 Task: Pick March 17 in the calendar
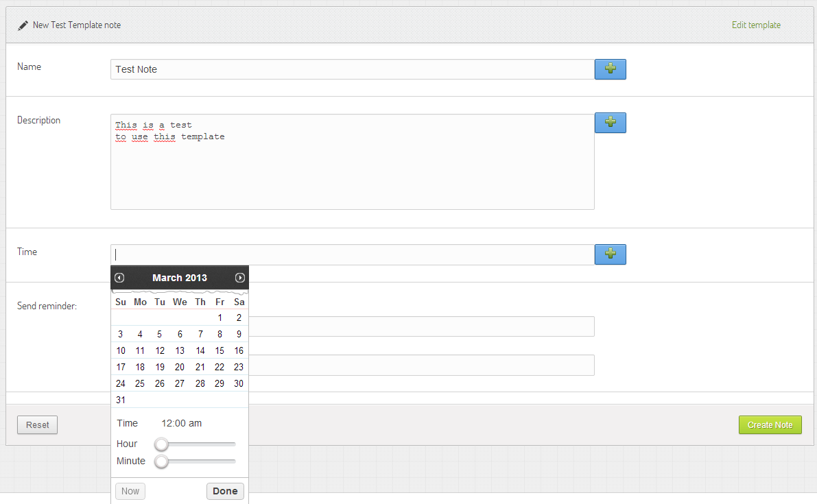121,367
